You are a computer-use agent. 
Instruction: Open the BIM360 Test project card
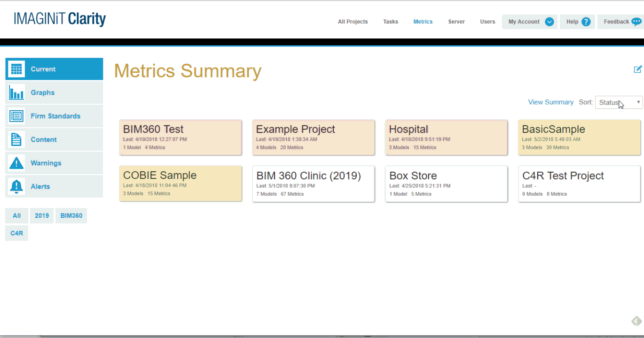point(181,138)
